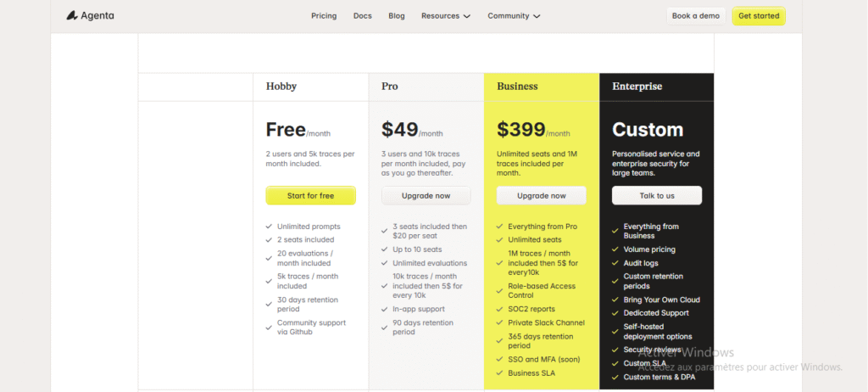Click checkmark beside Private Slack Channel
Image resolution: width=868 pixels, height=392 pixels.
[x=500, y=322]
